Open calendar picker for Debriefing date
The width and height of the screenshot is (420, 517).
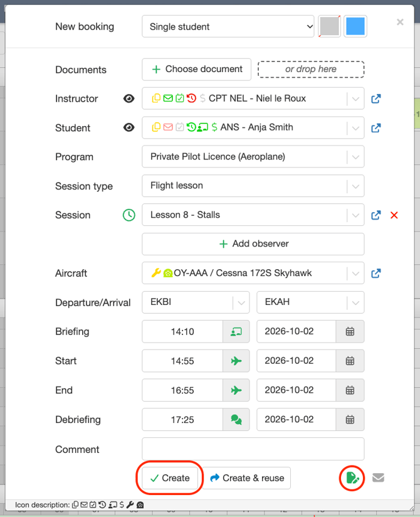coord(350,420)
